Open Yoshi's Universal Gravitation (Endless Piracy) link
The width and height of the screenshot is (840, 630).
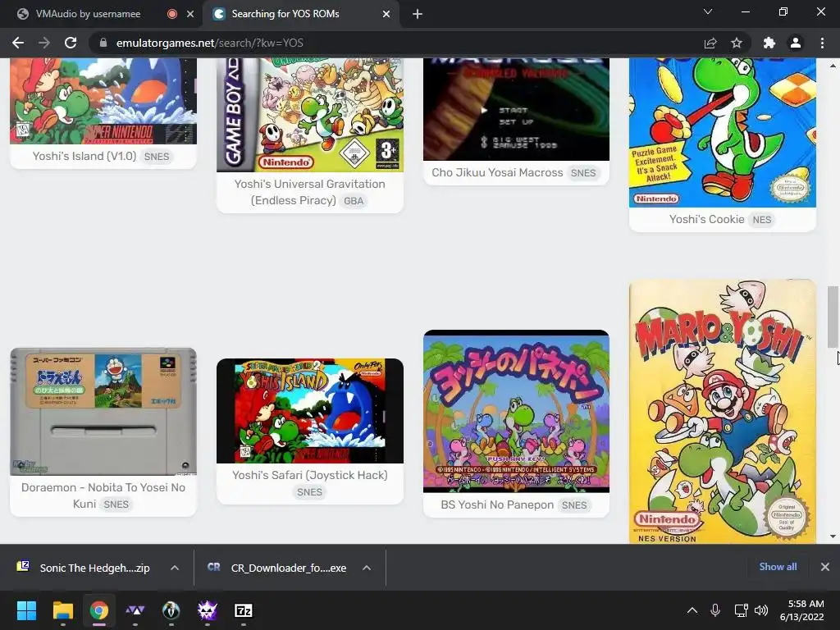click(x=309, y=192)
